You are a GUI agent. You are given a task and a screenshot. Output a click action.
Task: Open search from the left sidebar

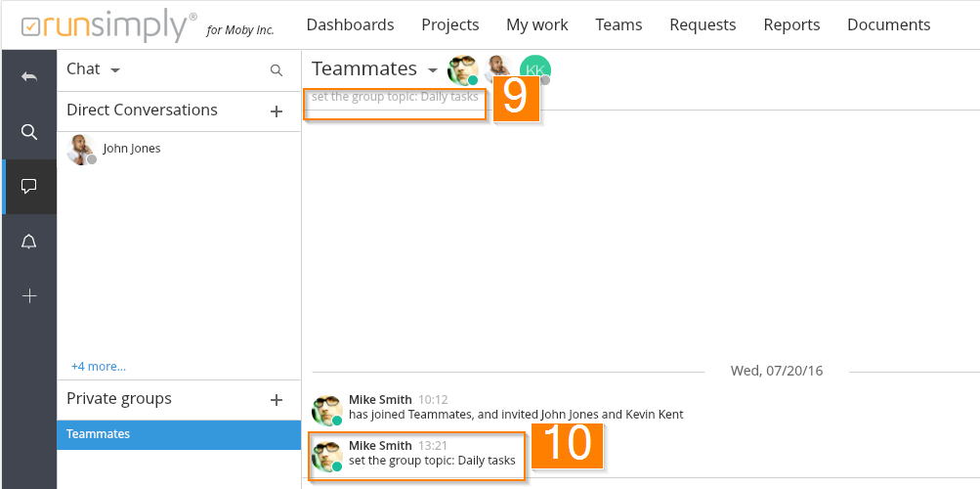pos(29,132)
